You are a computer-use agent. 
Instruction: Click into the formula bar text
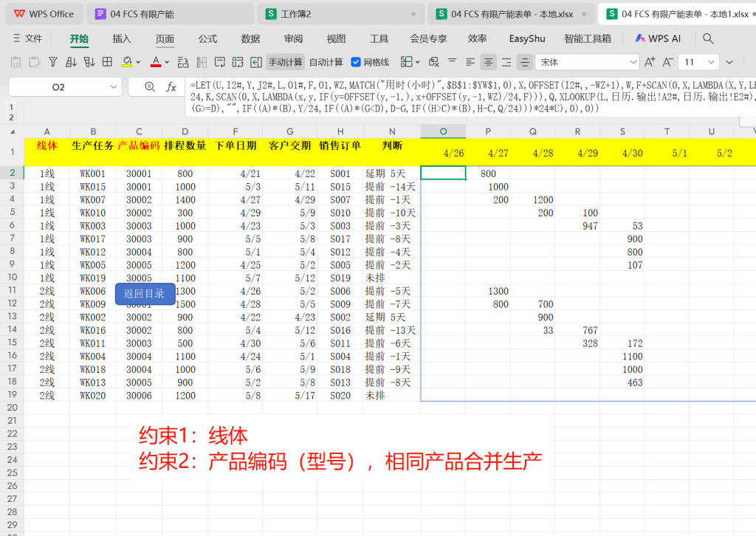pyautogui.click(x=470, y=97)
